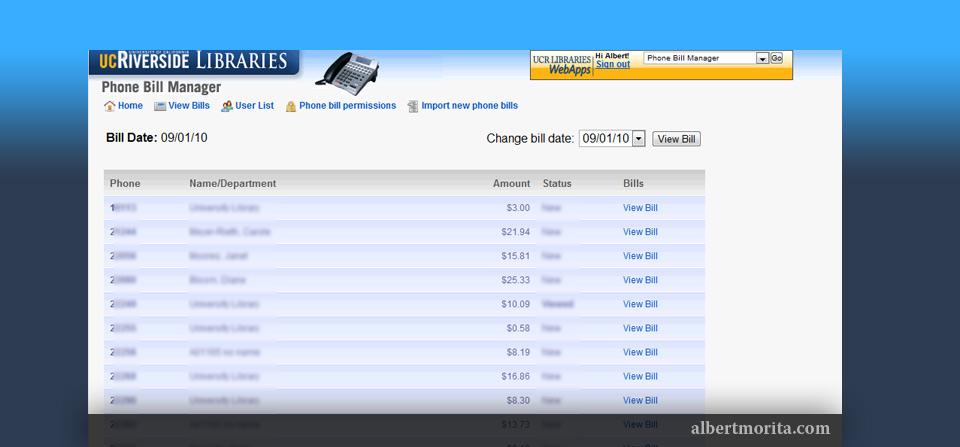This screenshot has height=447, width=960.
Task: Click the desk telephone image in header
Action: click(x=347, y=70)
